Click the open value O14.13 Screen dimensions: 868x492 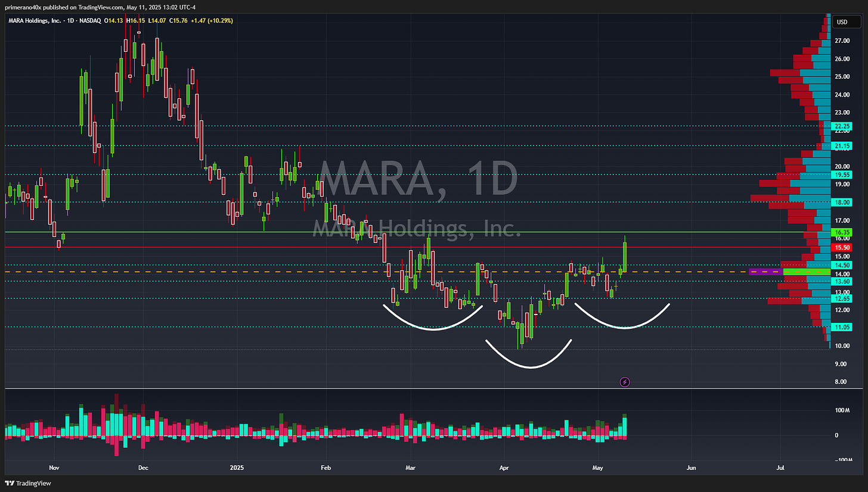pyautogui.click(x=114, y=21)
